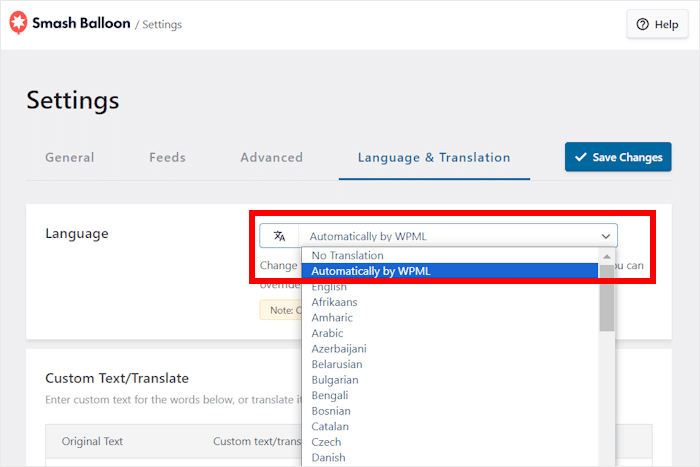Viewport: 700px width, 467px height.
Task: Click the Settings breadcrumb text
Action: pyautogui.click(x=162, y=25)
